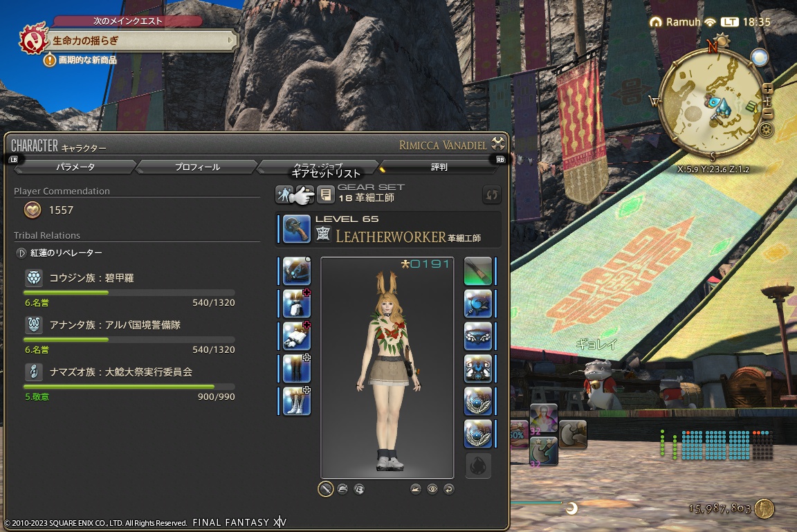Click the necklace accessory slot icon
The height and width of the screenshot is (532, 797).
478,336
